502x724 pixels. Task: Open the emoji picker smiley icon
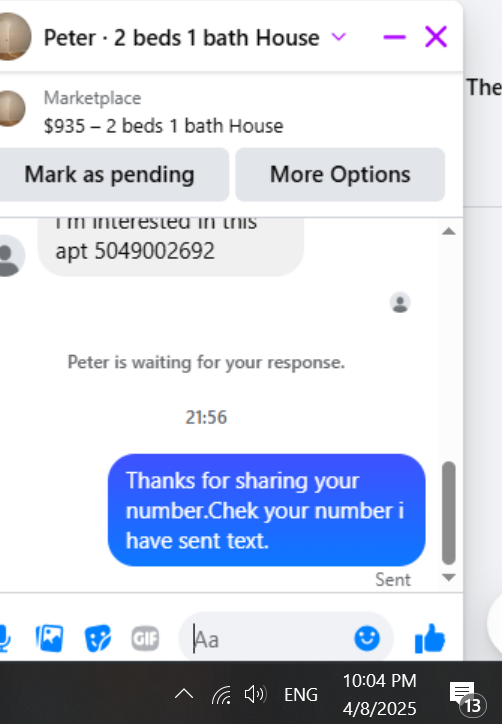pos(367,639)
